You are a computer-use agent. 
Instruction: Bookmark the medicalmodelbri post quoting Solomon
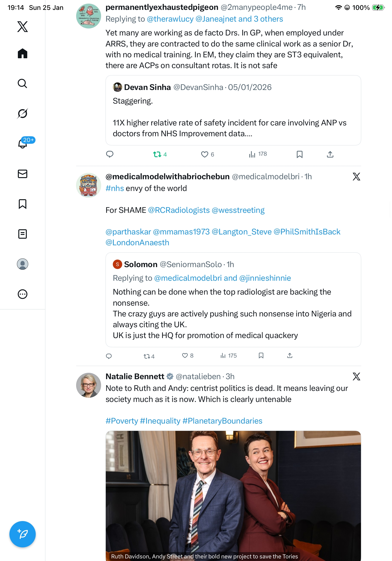(x=261, y=356)
